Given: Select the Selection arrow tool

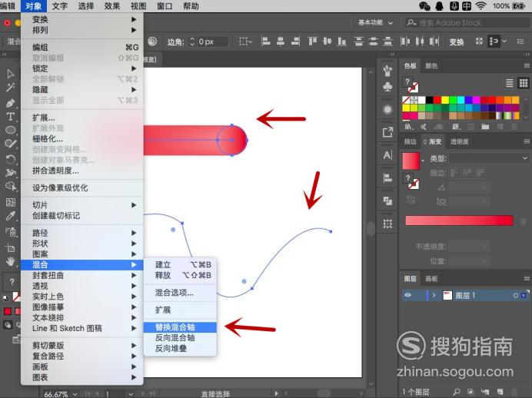Looking at the screenshot, I should [11, 74].
